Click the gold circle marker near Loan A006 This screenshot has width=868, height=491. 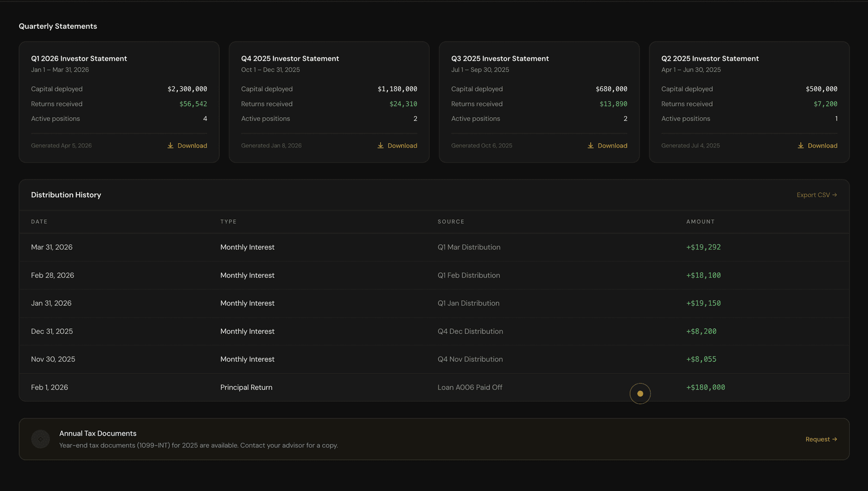pos(640,393)
